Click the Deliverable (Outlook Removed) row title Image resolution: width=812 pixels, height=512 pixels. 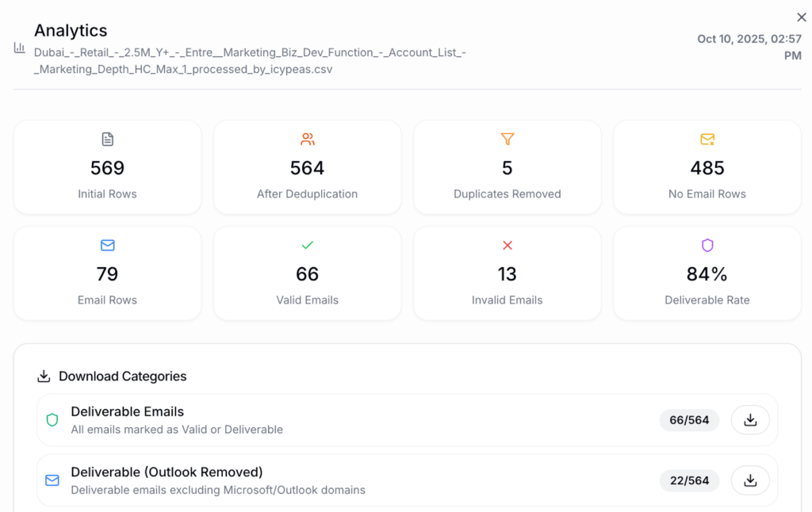167,472
